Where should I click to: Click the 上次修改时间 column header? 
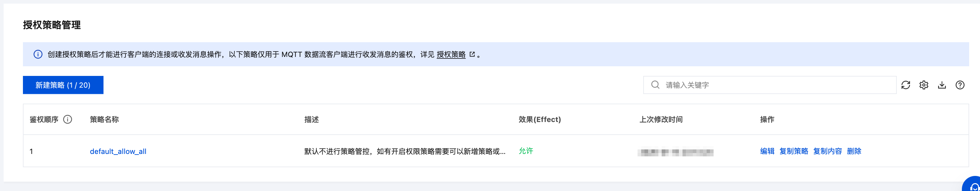click(661, 120)
